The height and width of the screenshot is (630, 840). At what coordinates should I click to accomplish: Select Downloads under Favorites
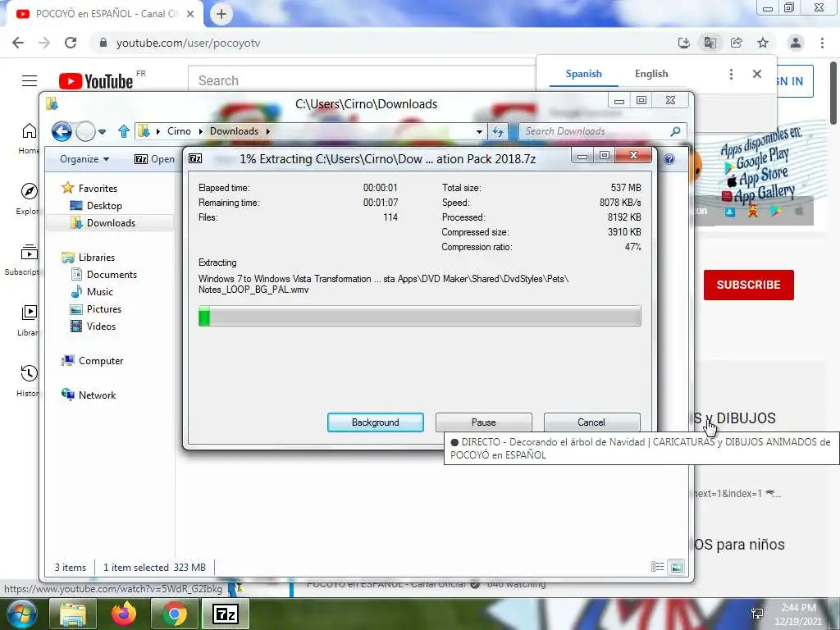click(x=103, y=223)
